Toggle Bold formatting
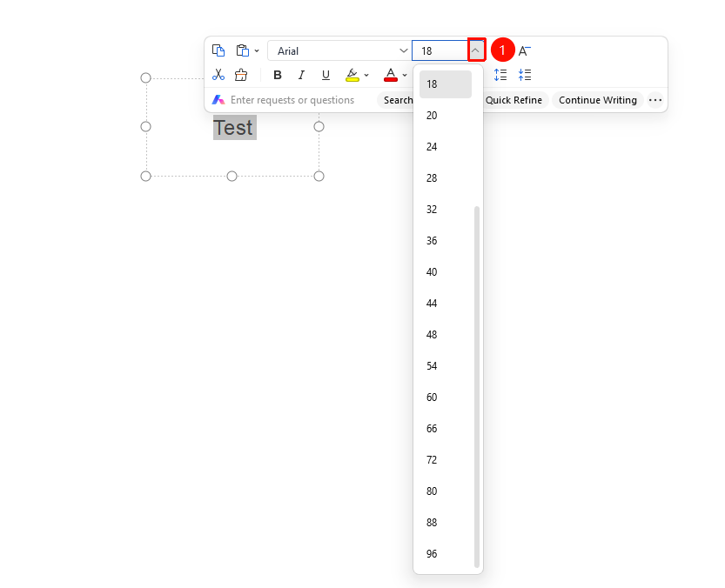 coord(278,75)
